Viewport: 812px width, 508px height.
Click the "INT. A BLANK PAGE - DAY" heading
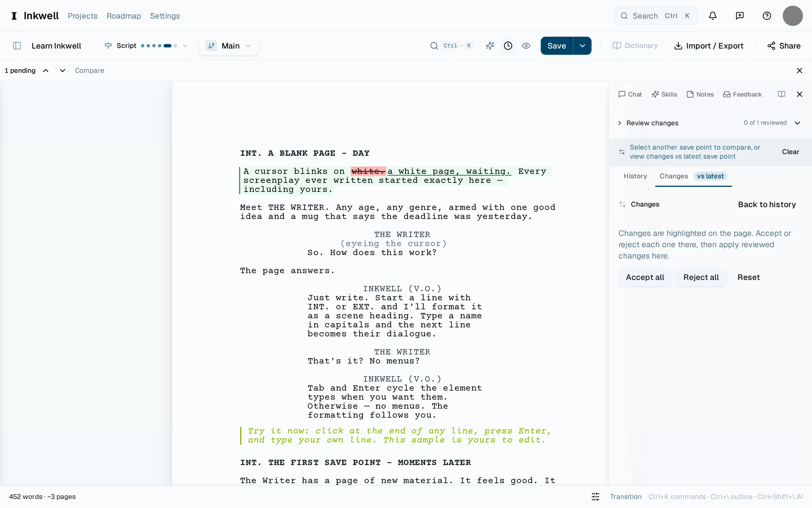[x=305, y=153]
